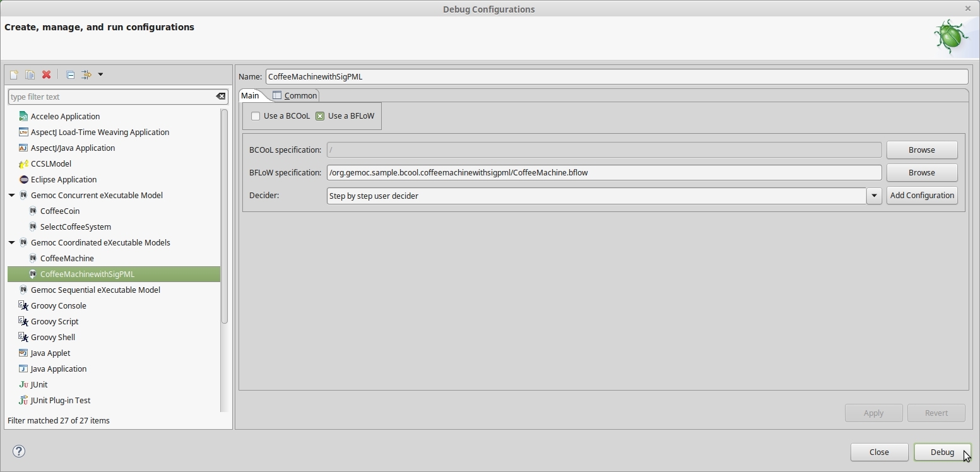The image size is (980, 472).
Task: Click the New launch configuration icon
Action: (x=14, y=74)
